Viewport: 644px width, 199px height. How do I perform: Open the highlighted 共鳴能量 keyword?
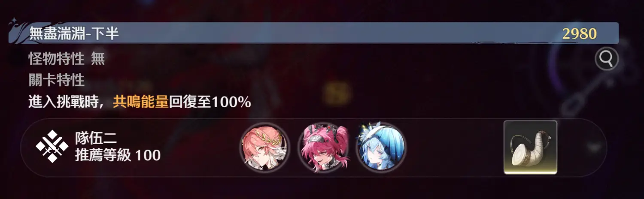pos(140,102)
